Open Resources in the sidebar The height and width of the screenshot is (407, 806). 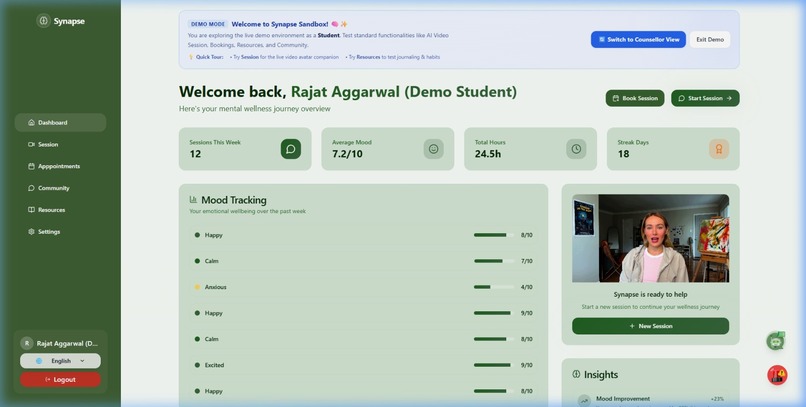coord(60,210)
